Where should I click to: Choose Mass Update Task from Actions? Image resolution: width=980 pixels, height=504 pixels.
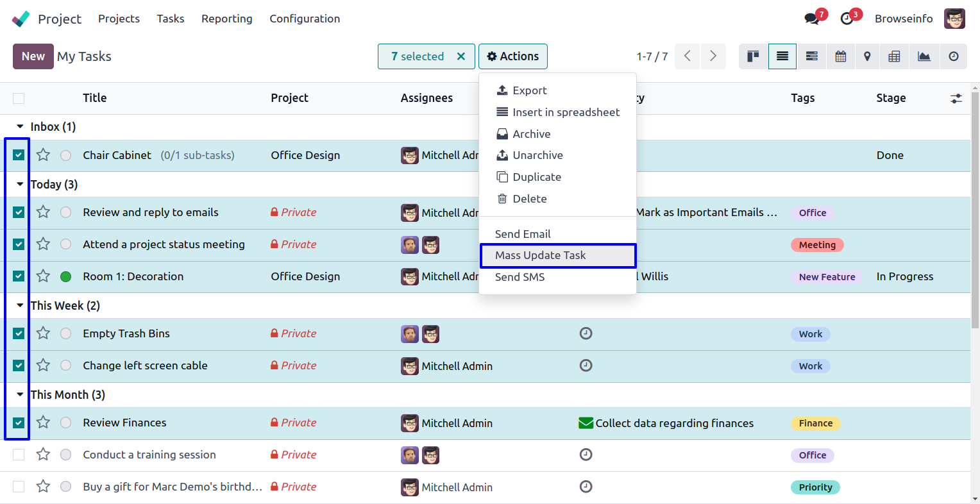pyautogui.click(x=540, y=255)
